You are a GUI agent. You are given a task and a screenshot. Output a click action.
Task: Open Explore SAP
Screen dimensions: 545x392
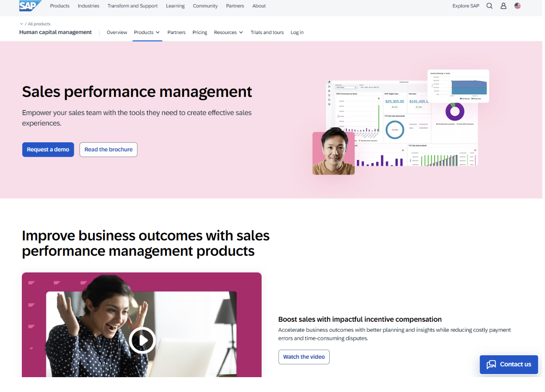(x=466, y=6)
